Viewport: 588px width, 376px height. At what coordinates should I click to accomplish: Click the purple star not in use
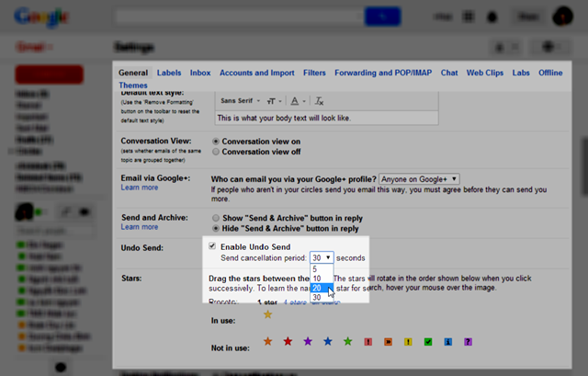coord(308,341)
